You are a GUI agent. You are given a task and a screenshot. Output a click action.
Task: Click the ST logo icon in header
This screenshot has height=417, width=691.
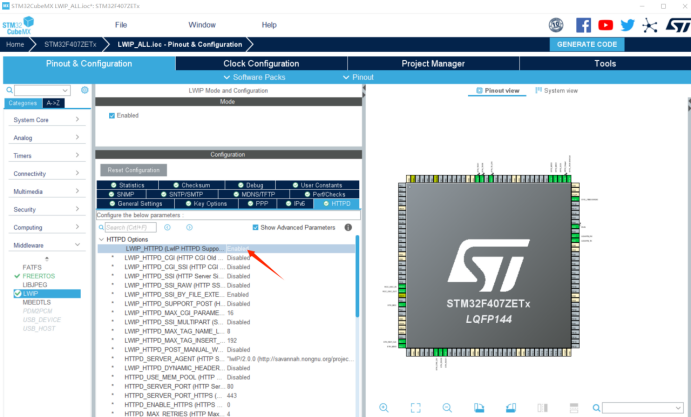678,25
